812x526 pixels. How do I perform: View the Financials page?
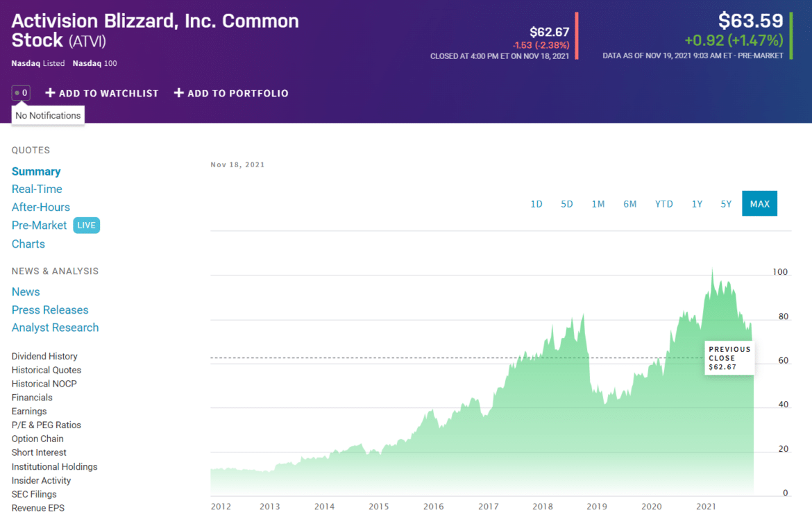point(31,397)
